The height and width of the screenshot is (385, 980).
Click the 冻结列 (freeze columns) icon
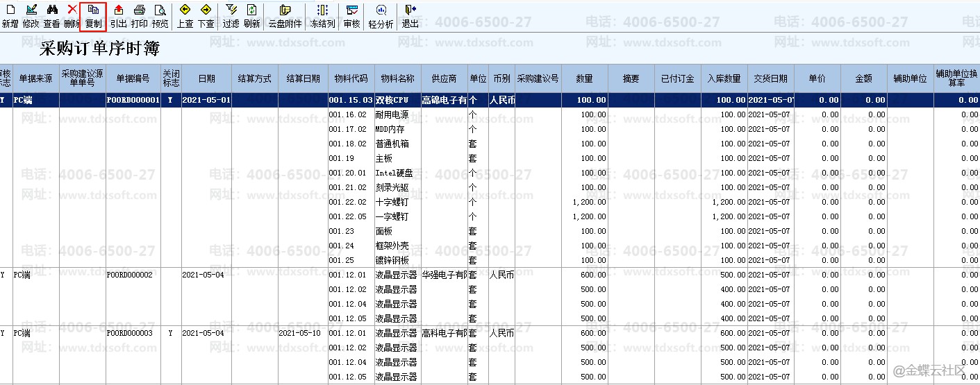tap(322, 16)
